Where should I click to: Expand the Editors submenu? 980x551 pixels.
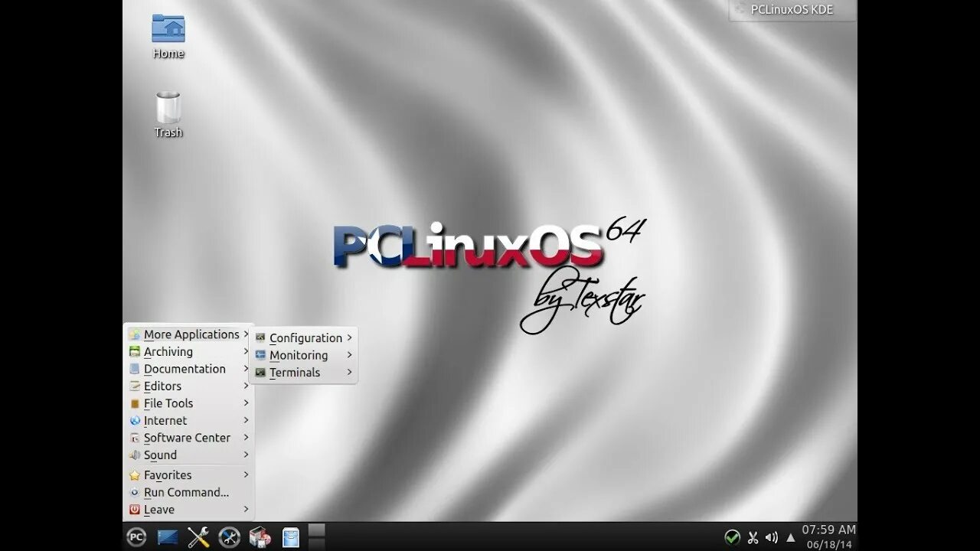click(x=189, y=386)
